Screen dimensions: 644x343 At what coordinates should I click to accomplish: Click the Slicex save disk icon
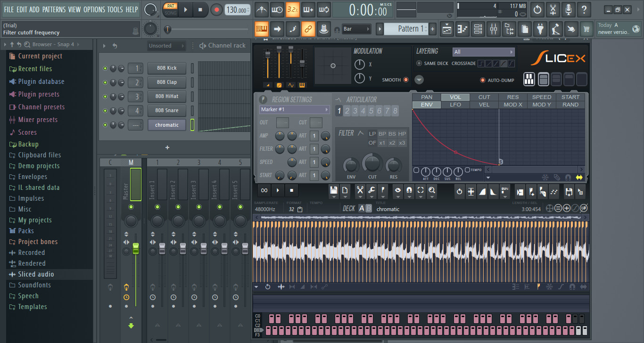tap(334, 191)
